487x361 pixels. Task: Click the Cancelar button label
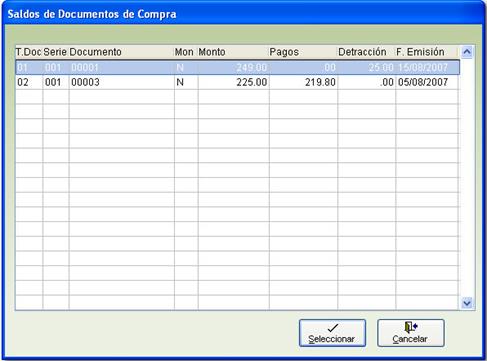click(410, 339)
